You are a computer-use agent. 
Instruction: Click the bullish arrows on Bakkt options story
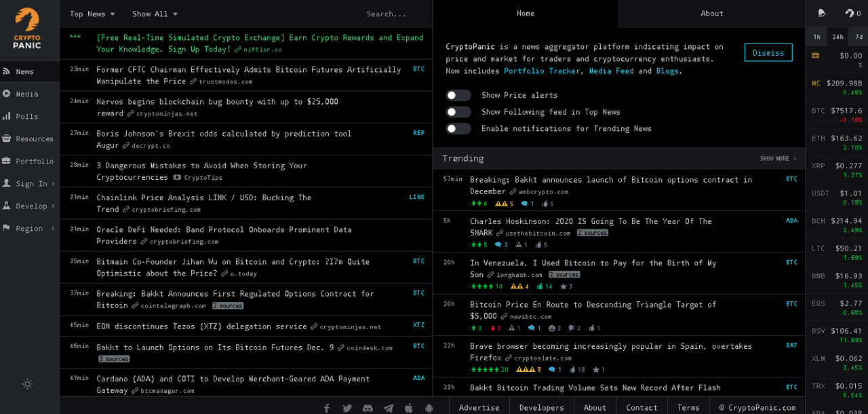479,204
